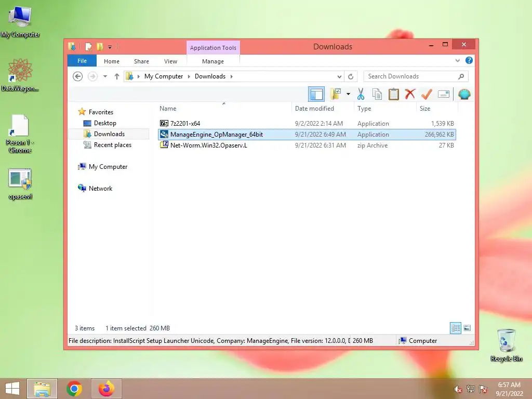This screenshot has height=399, width=532.
Task: Click My Computer in the address breadcrumb
Action: 164,76
